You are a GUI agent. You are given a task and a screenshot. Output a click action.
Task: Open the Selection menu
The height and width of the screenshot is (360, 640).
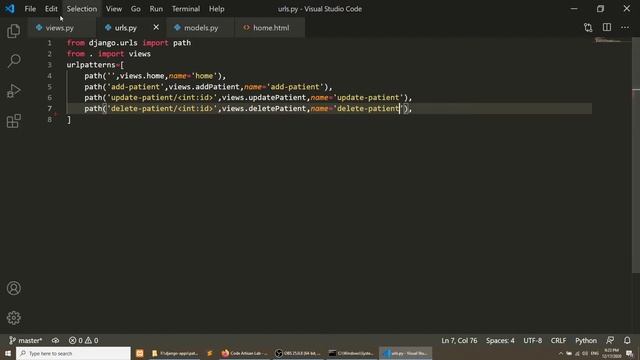click(x=82, y=9)
